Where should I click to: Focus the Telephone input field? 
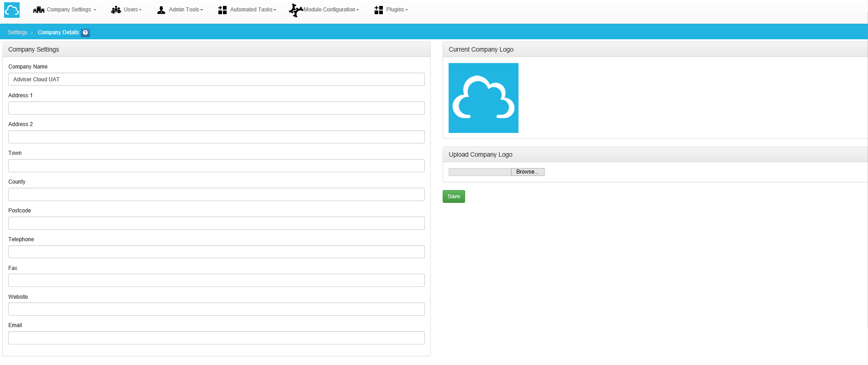(217, 252)
